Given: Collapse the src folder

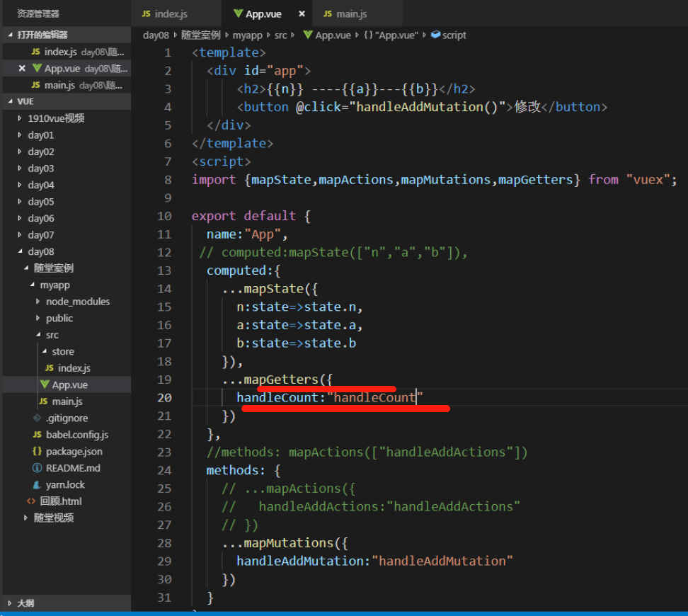Looking at the screenshot, I should pyautogui.click(x=39, y=335).
